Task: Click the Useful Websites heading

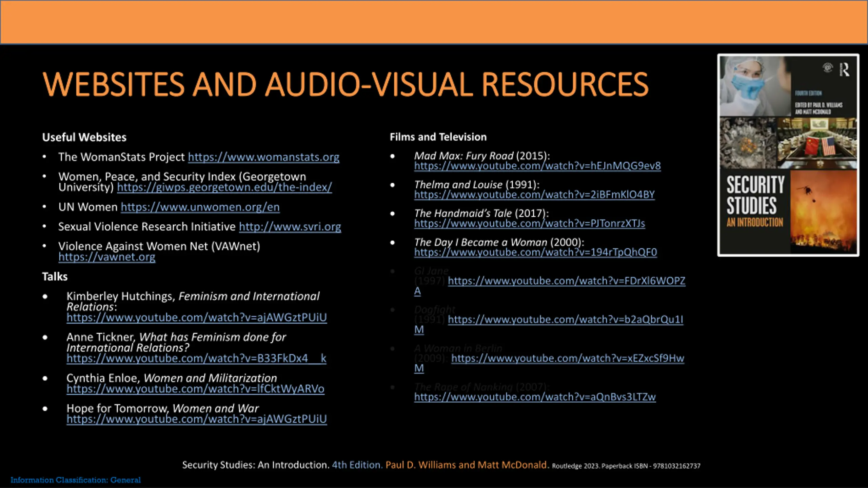Action: [x=84, y=137]
